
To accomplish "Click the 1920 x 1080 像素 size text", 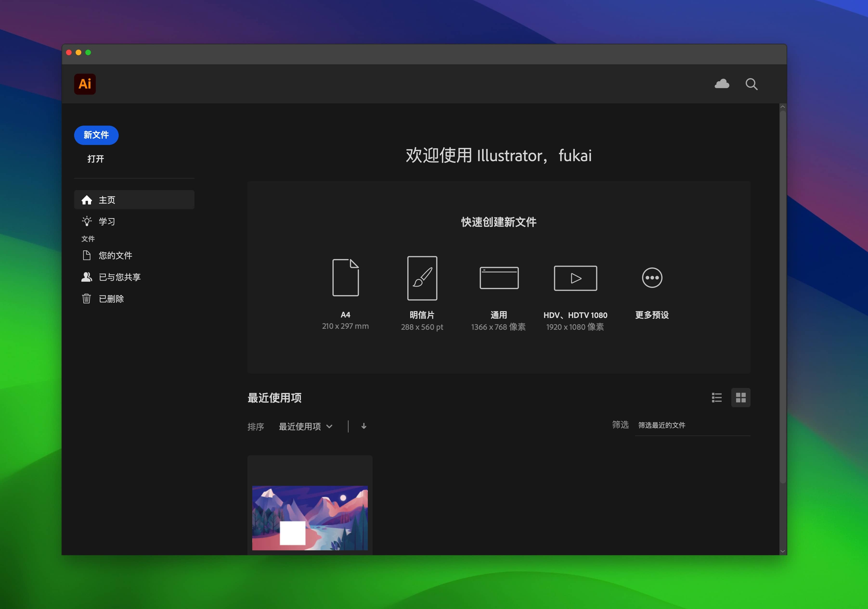I will pos(575,327).
